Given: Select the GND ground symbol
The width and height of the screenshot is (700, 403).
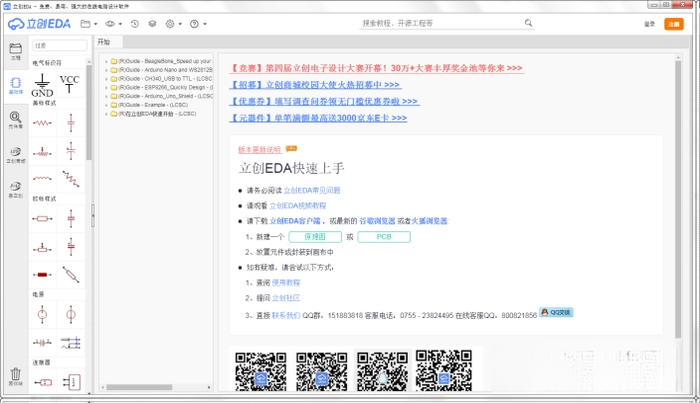Looking at the screenshot, I should [x=42, y=85].
